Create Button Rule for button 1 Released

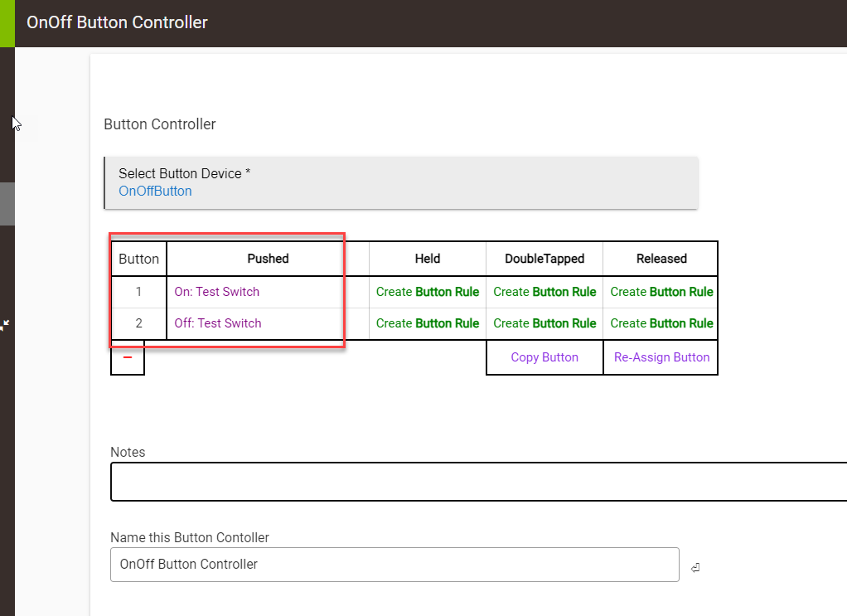tap(661, 292)
